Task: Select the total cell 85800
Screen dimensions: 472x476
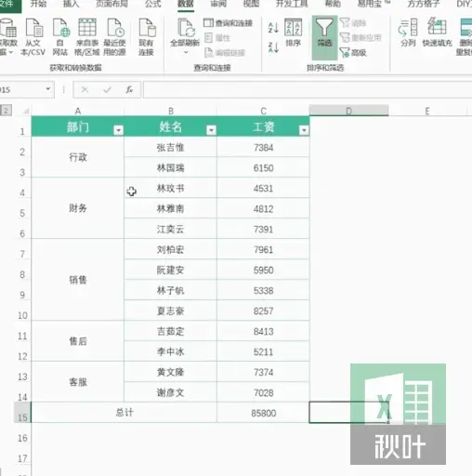Action: pyautogui.click(x=263, y=413)
